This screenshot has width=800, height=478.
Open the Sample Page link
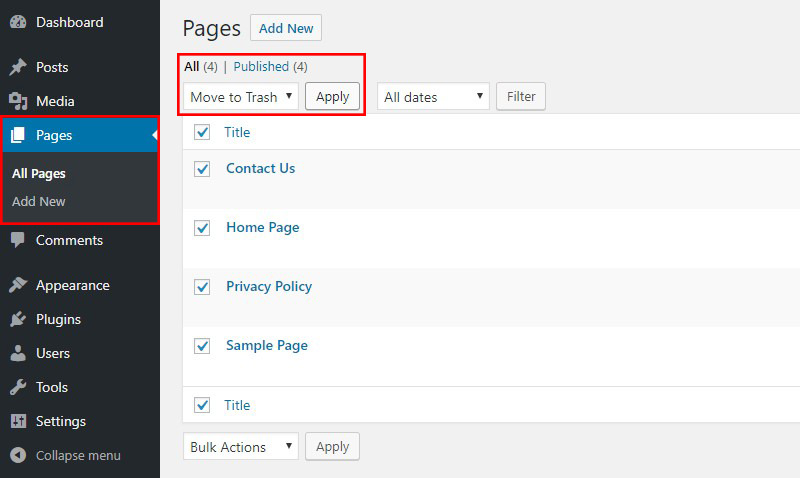click(x=267, y=346)
